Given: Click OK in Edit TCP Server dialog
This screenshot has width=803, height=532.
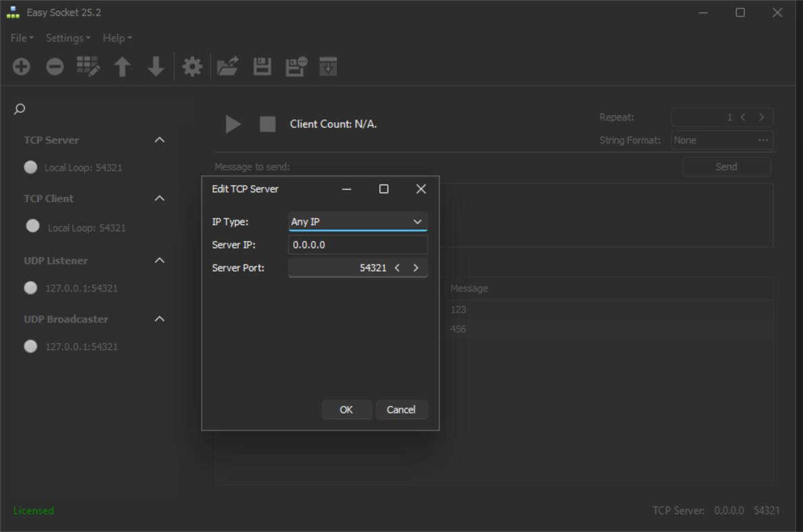Looking at the screenshot, I should tap(346, 410).
